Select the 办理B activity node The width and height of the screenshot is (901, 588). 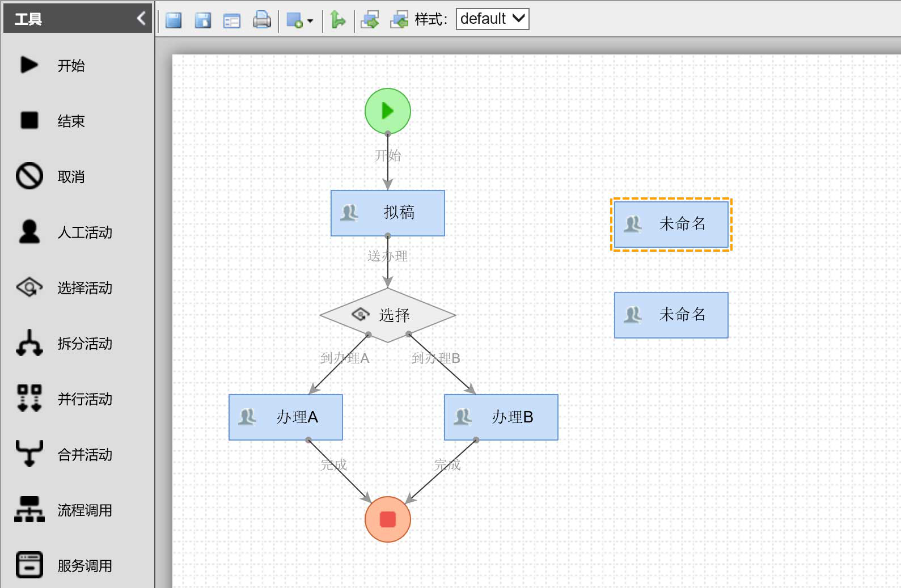coord(501,417)
